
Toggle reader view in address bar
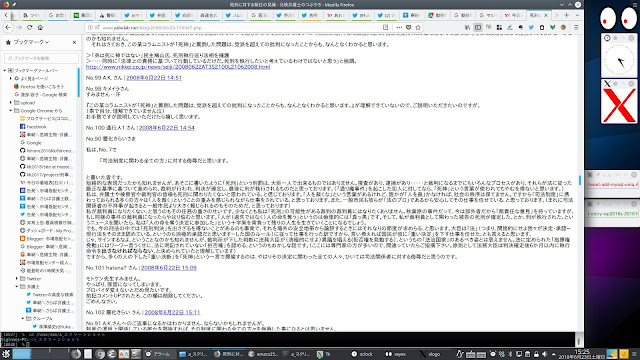click(385, 27)
